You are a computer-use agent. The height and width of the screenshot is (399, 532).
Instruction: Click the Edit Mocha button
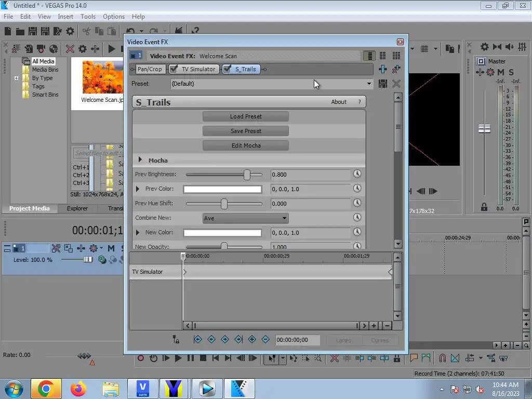pyautogui.click(x=246, y=145)
